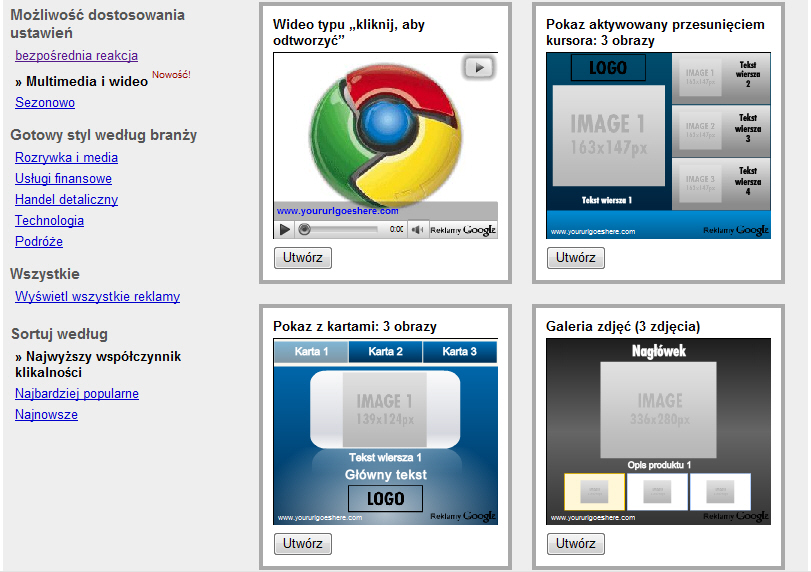
Task: Click the www.yoururlgoeshere.com link in the video ad
Action: click(x=337, y=211)
